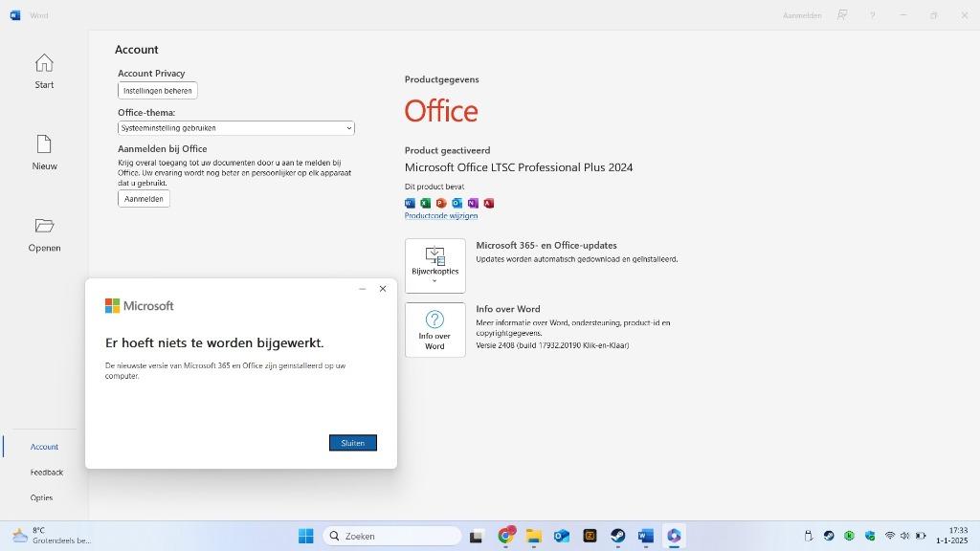The width and height of the screenshot is (980, 551).
Task: Click the text 'Microsoft Office LTSC Professional Plus 2024'
Action: click(x=519, y=167)
